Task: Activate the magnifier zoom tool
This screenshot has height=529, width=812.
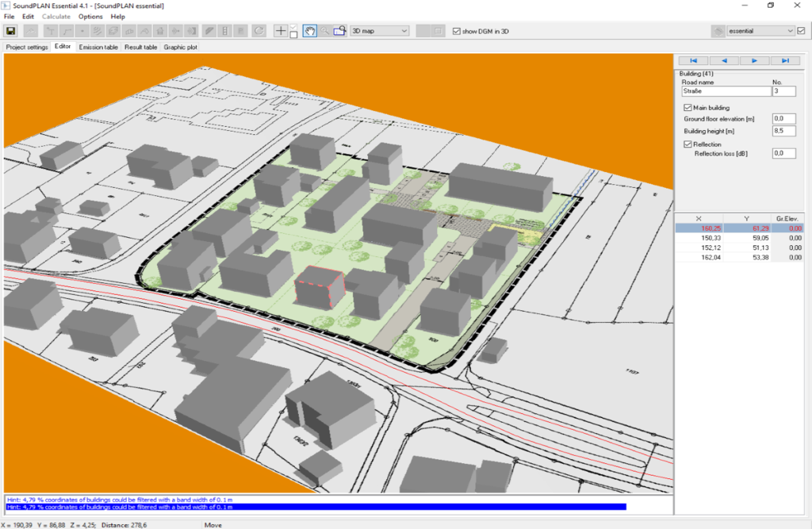Action: click(325, 31)
